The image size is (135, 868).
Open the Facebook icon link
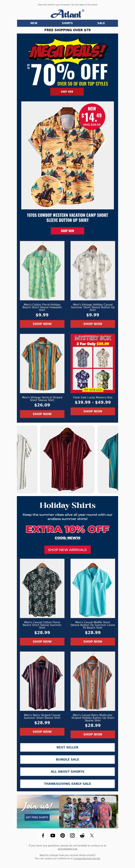[x=43, y=835]
